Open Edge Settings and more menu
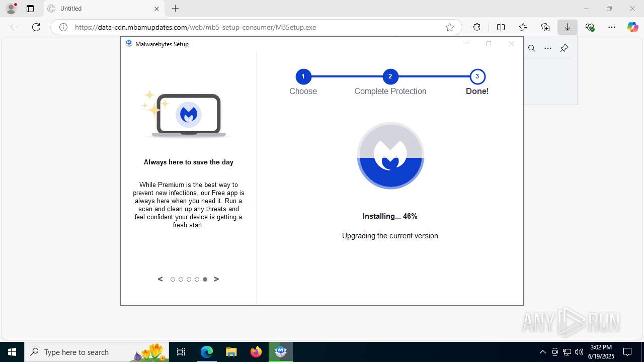The image size is (644, 362). 612,27
